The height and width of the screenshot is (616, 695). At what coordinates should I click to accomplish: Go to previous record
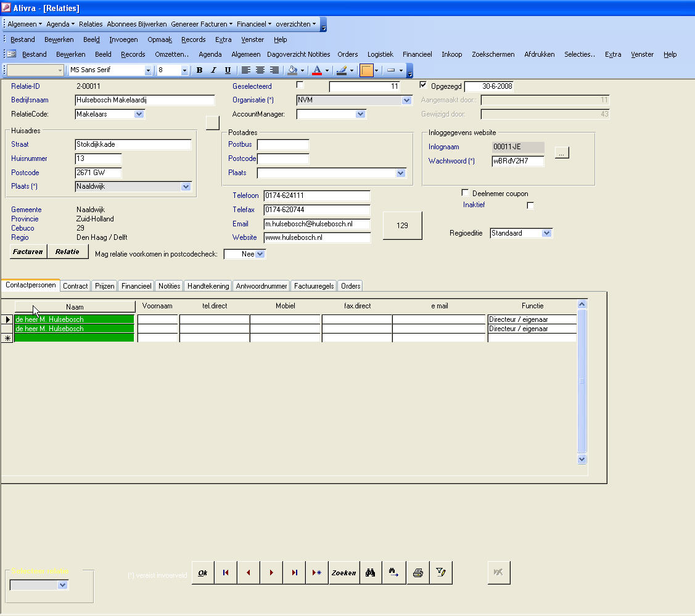(x=248, y=573)
